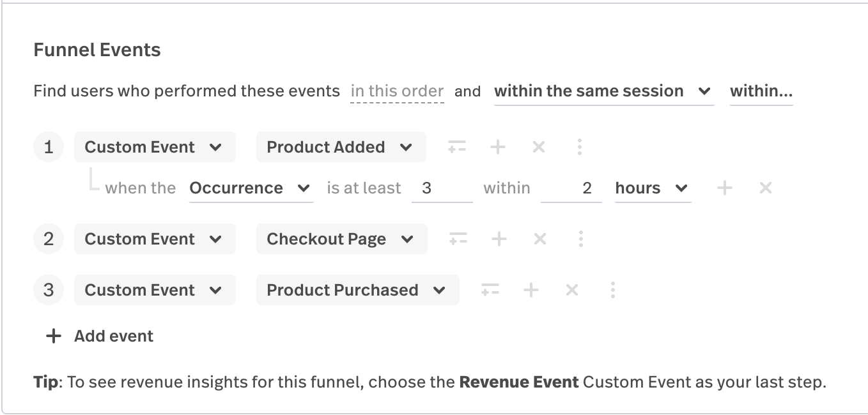
Task: Open three-dot menu for Product Added event
Action: 579,147
